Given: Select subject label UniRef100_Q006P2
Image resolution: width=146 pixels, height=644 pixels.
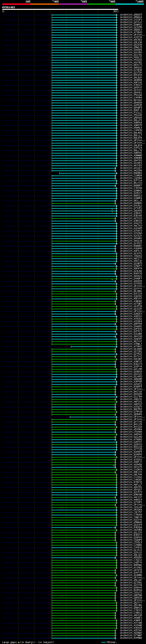Looking at the screenshot, I should 131,163.
